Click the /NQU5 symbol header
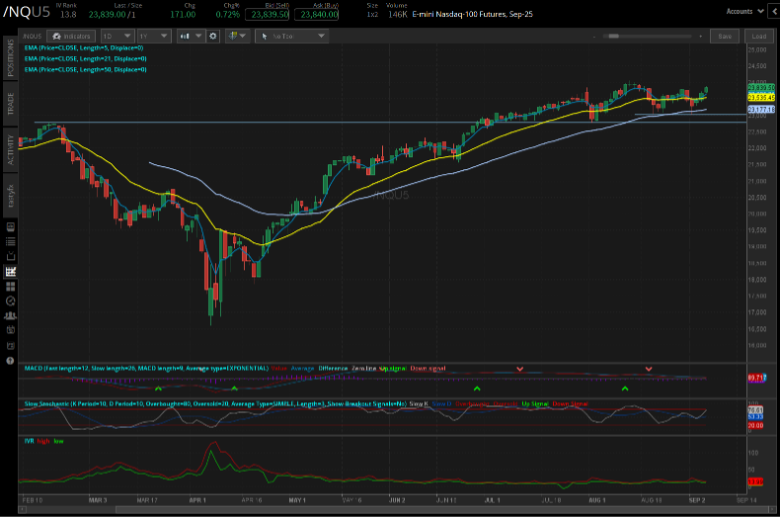Viewport: 780px width, 518px height. click(26, 12)
